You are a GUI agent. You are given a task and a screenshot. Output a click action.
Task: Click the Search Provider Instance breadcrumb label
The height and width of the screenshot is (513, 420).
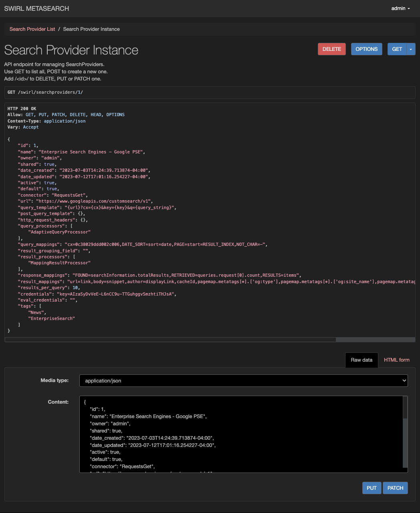coord(91,29)
